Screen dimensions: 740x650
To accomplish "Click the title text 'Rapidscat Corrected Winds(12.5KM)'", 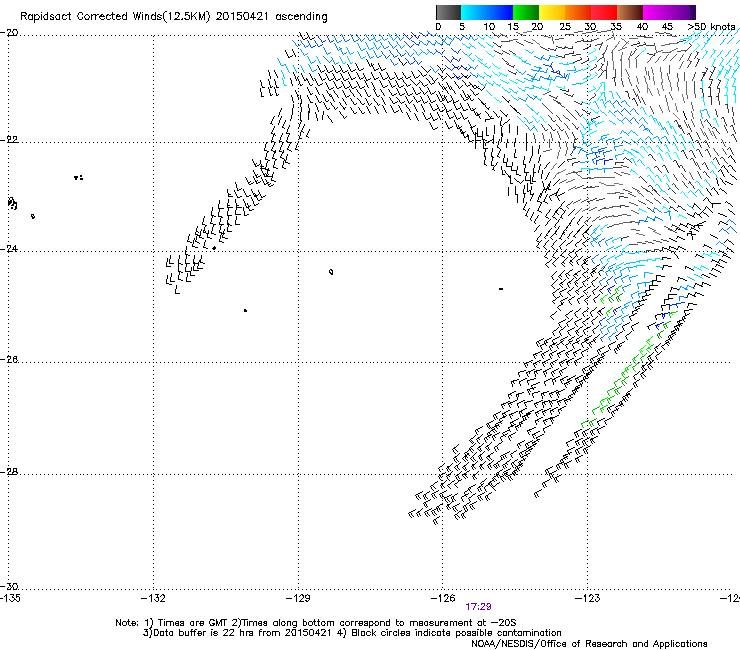I will [x=115, y=17].
